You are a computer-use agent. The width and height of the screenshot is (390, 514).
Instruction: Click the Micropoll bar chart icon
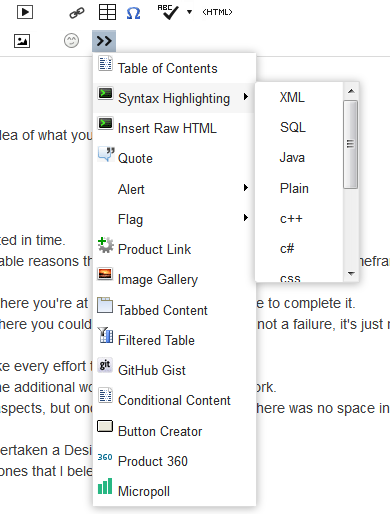click(x=105, y=486)
